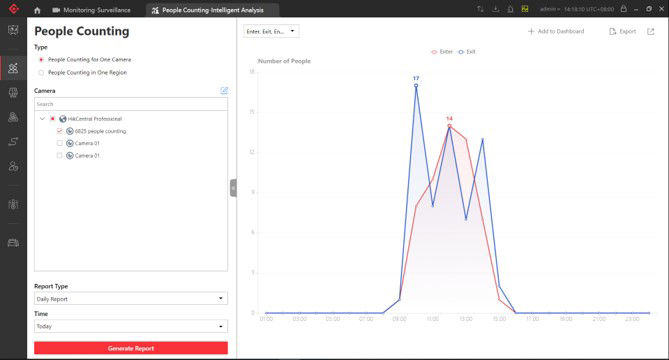Click the 15:00 label on the time axis

tap(499, 319)
